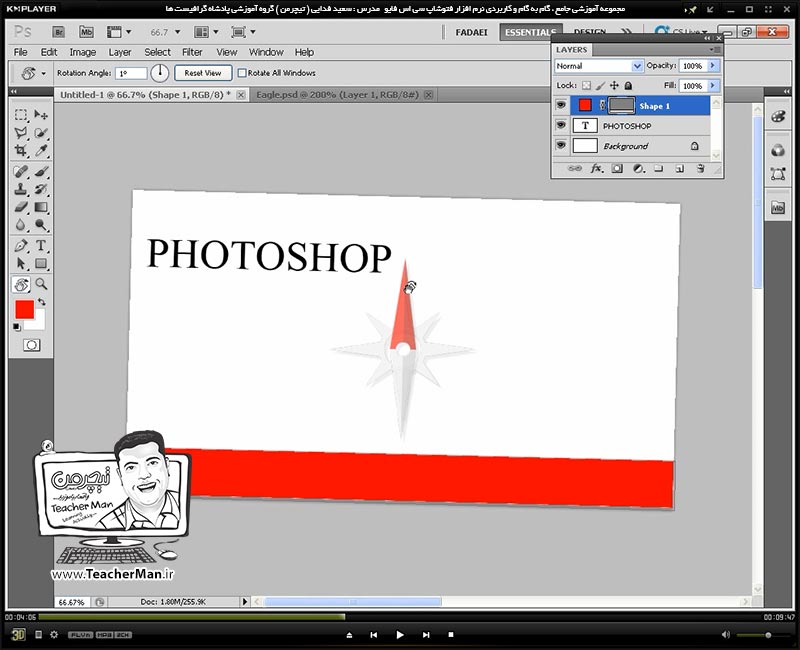Click the Reset View button
Image resolution: width=800 pixels, height=650 pixels.
203,73
